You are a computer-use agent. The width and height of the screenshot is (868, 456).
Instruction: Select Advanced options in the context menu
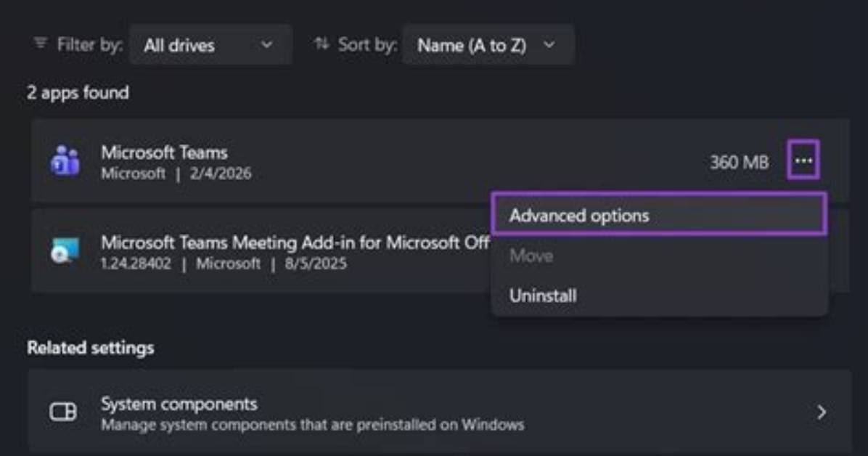coord(659,215)
